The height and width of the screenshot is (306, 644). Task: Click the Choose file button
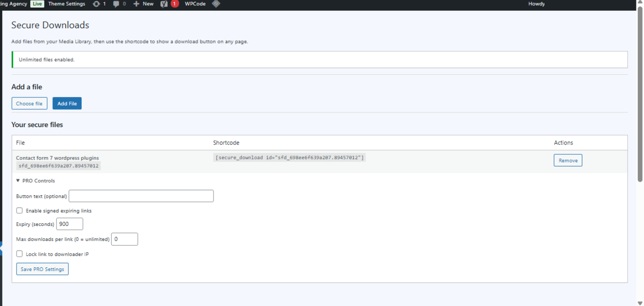29,104
